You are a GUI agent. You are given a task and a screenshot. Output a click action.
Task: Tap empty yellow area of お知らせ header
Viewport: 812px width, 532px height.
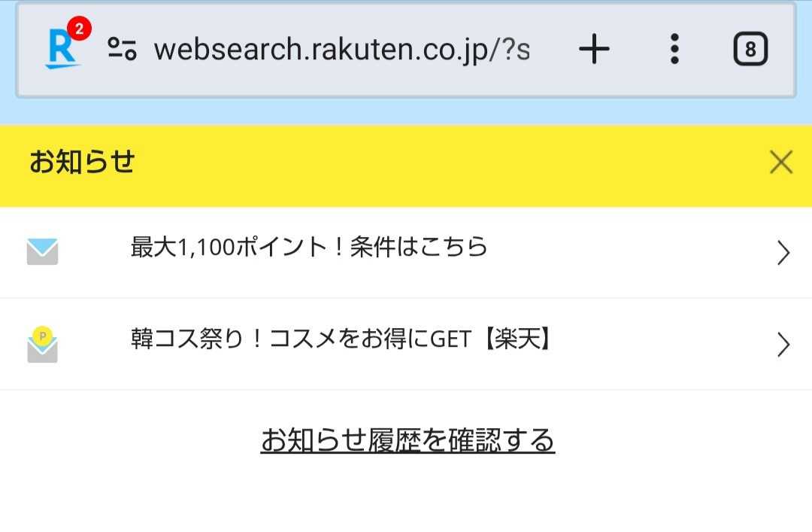tap(451, 166)
